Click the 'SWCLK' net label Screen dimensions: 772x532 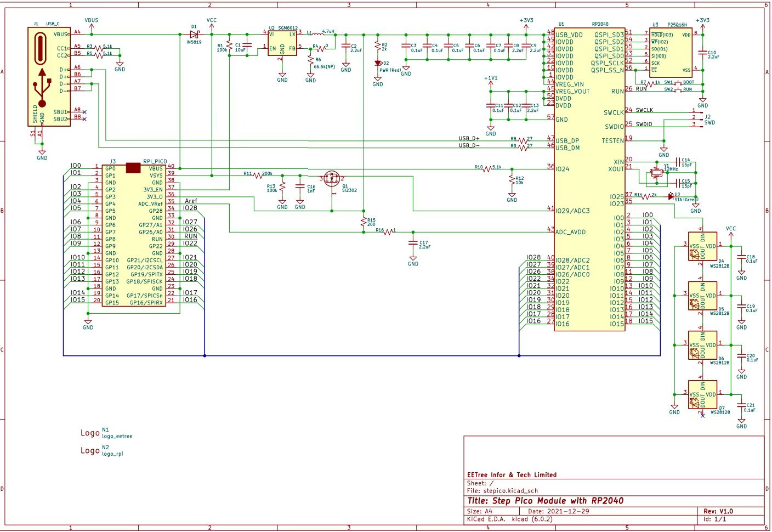click(645, 110)
